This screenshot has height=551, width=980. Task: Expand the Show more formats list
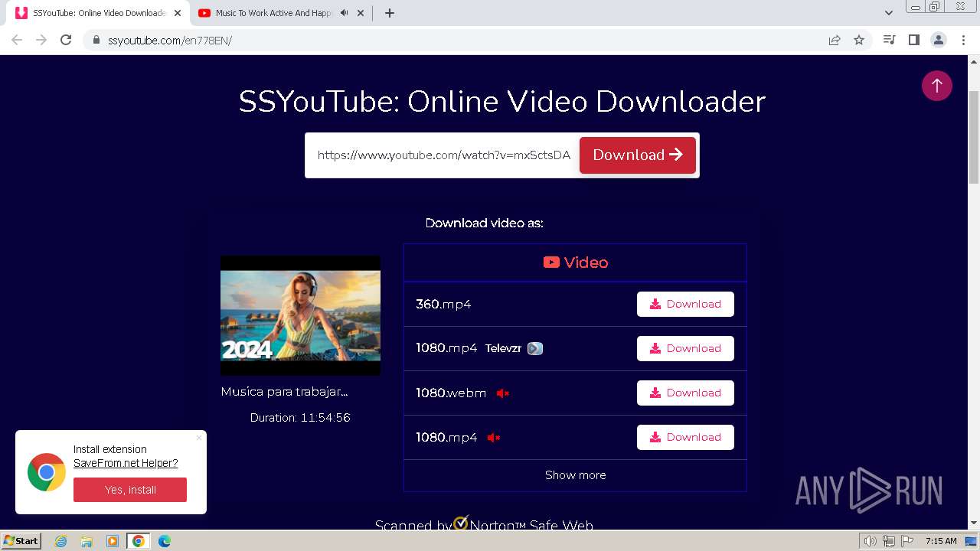click(575, 475)
